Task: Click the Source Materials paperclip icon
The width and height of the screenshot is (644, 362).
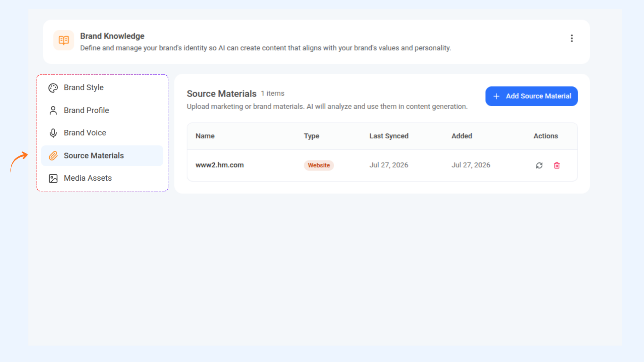Action: pos(53,156)
